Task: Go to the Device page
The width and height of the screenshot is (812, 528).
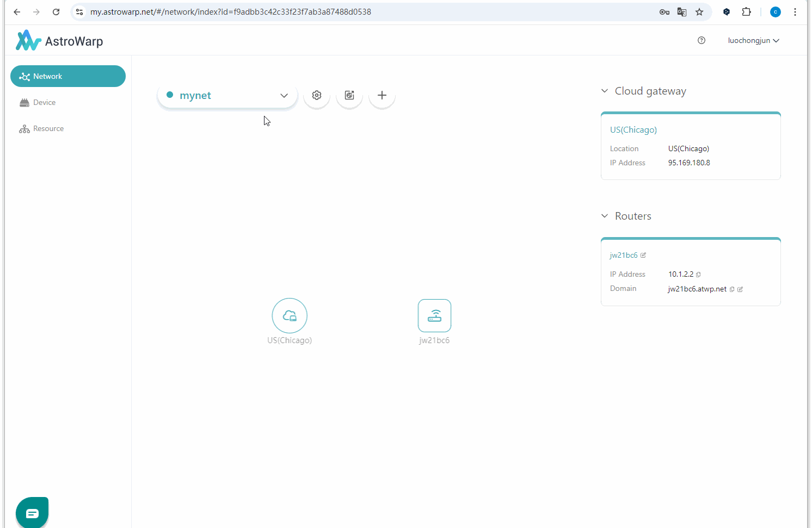Action: (x=44, y=102)
